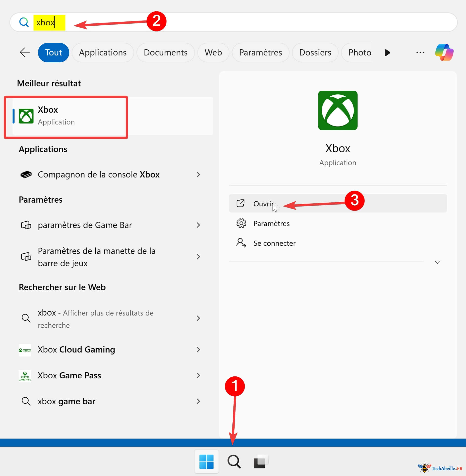Click the taskbar Search magnifier icon
The height and width of the screenshot is (476, 466).
pos(234,461)
